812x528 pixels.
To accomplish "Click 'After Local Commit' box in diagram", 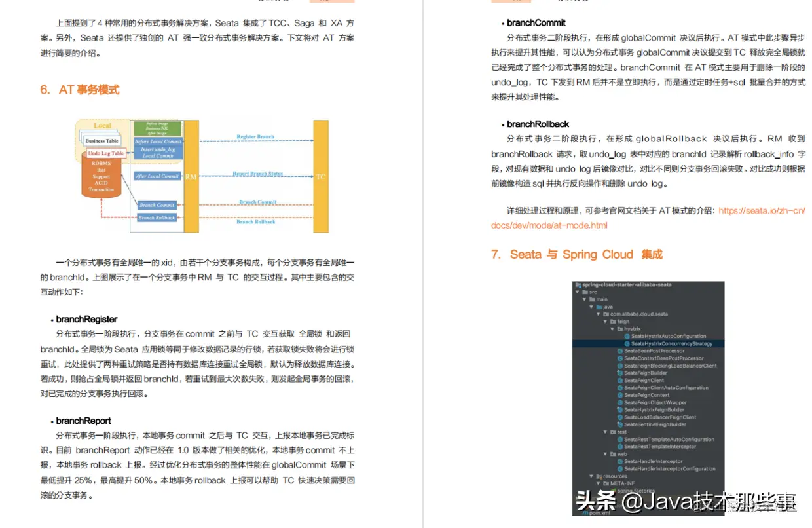I will (x=157, y=176).
